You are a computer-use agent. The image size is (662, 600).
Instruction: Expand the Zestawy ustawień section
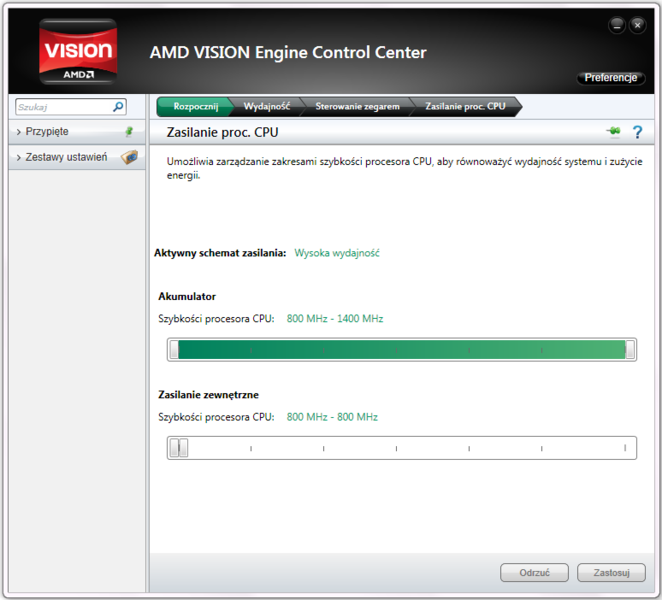click(x=77, y=157)
